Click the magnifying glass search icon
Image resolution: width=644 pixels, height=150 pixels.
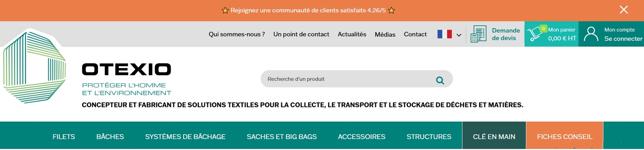click(440, 80)
